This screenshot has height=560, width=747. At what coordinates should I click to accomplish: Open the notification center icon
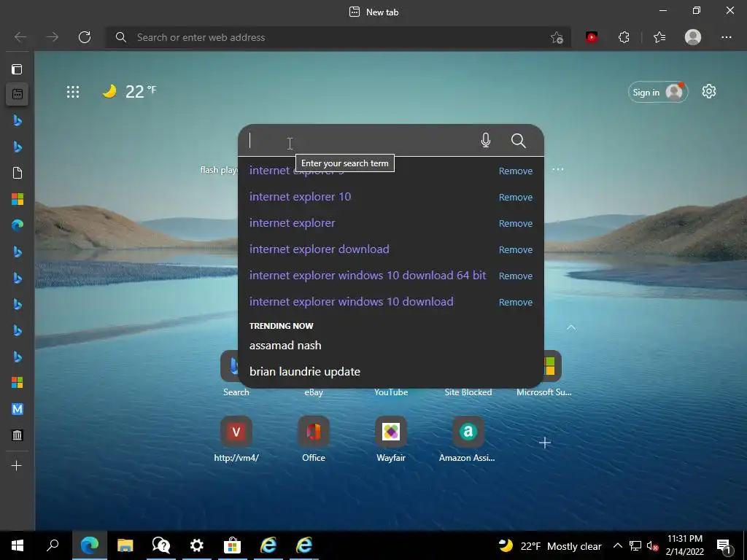click(724, 547)
